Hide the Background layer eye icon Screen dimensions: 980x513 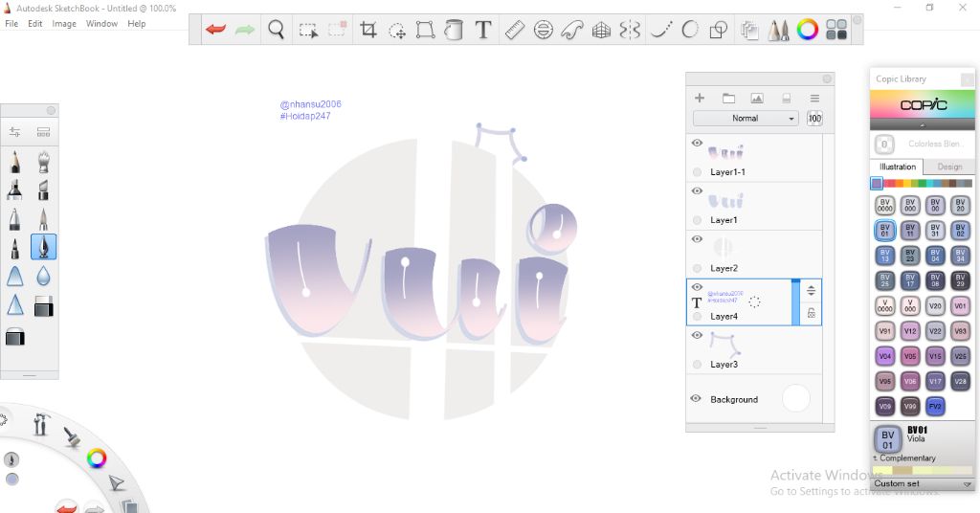tap(696, 399)
